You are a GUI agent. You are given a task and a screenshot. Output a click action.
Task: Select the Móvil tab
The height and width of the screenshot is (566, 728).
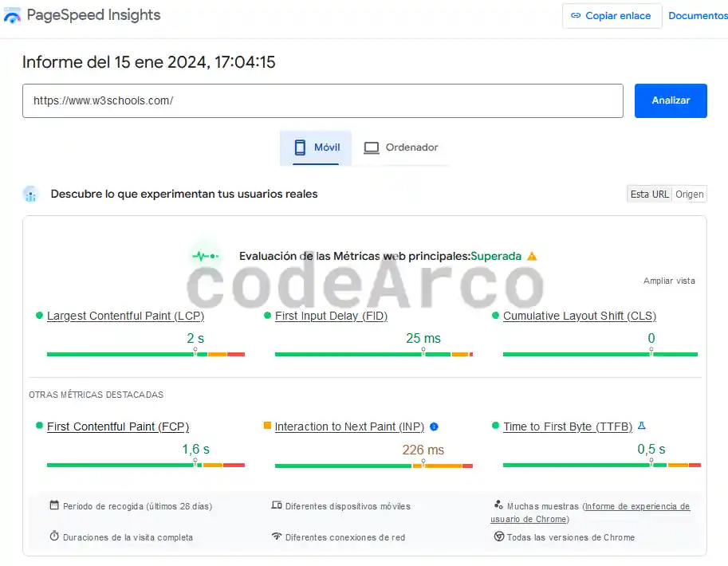[316, 147]
